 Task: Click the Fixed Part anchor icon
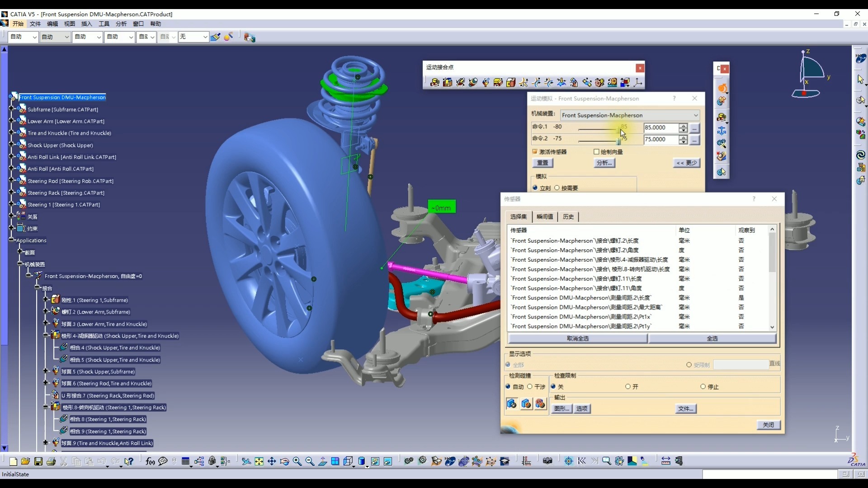(x=722, y=131)
